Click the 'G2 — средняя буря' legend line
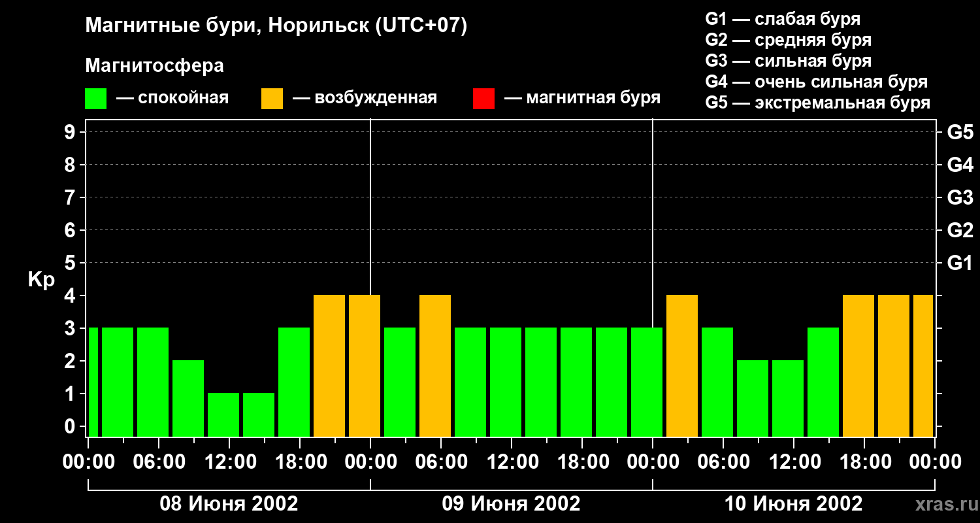Screen dimensions: 980x523 (x=788, y=40)
